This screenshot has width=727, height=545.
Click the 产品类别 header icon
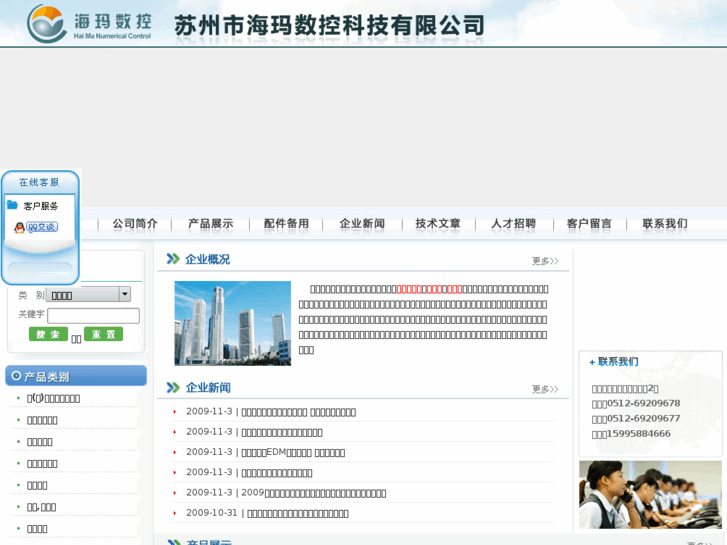point(16,376)
